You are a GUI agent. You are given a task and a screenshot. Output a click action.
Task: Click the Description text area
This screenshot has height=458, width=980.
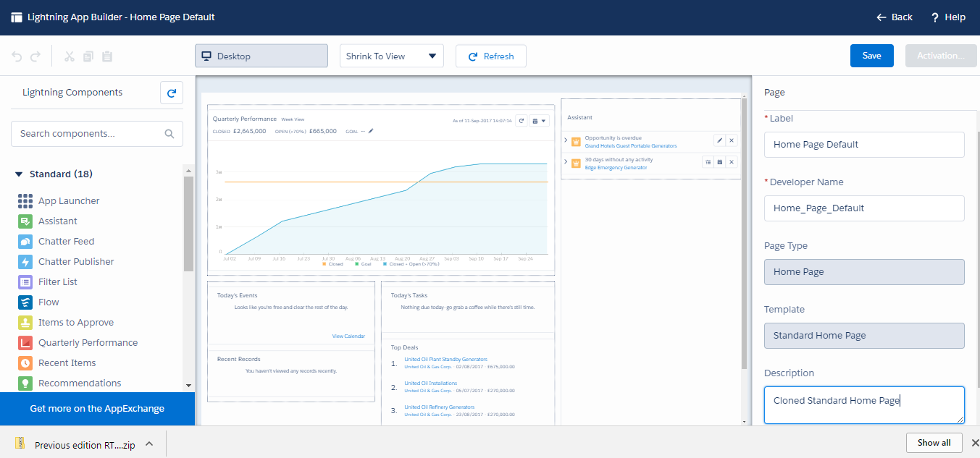pyautogui.click(x=864, y=405)
